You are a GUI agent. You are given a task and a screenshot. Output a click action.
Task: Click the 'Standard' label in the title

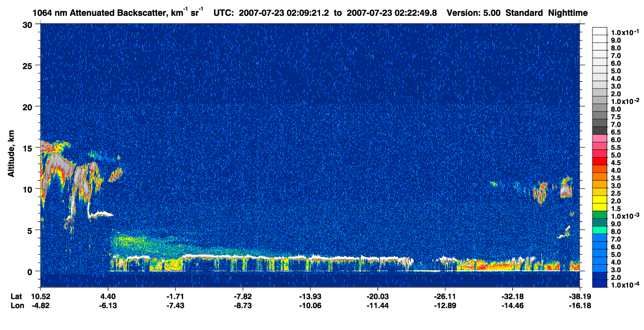pyautogui.click(x=525, y=12)
